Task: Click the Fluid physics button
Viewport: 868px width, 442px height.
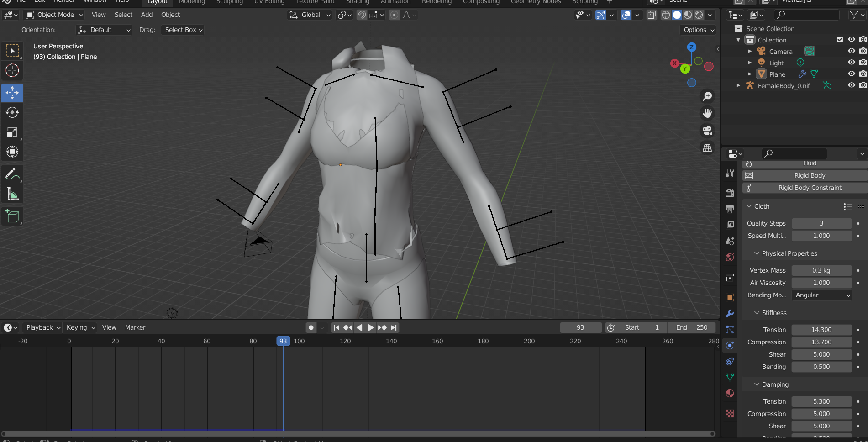Action: click(x=805, y=164)
